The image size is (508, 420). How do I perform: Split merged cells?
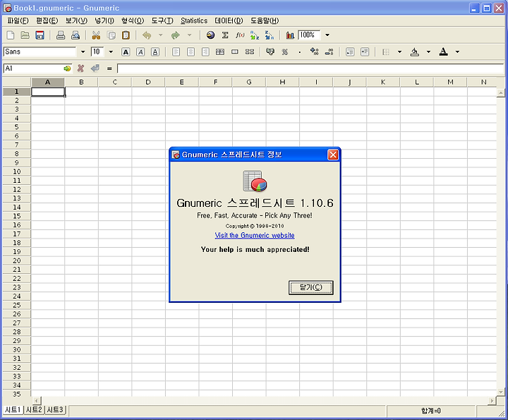tap(250, 52)
